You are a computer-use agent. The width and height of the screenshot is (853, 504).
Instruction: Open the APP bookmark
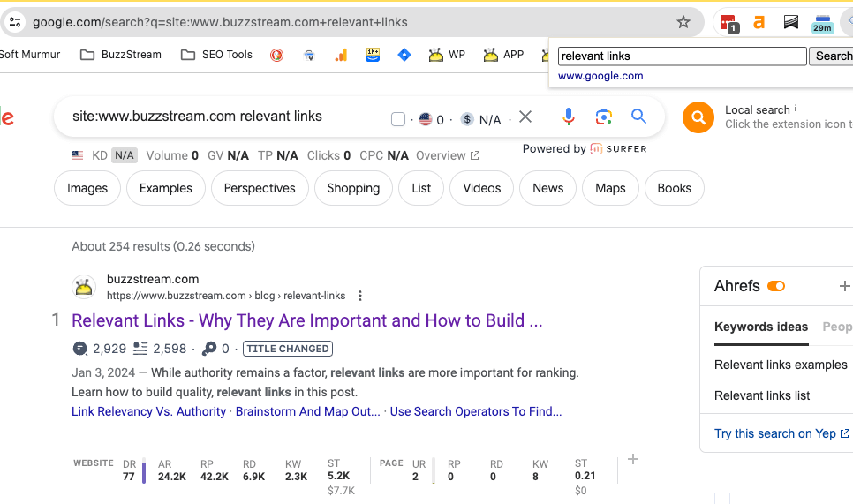(503, 55)
